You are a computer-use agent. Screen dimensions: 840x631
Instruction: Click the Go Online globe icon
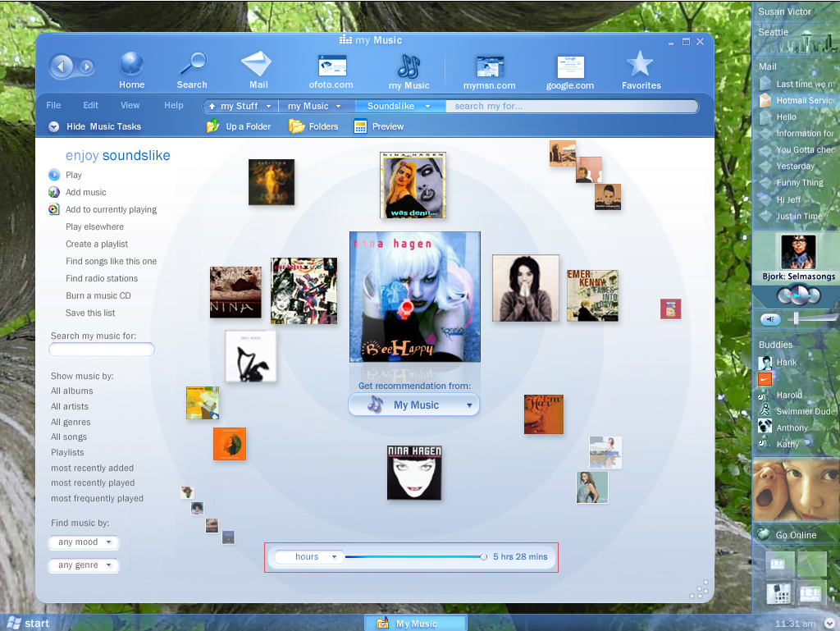(764, 534)
